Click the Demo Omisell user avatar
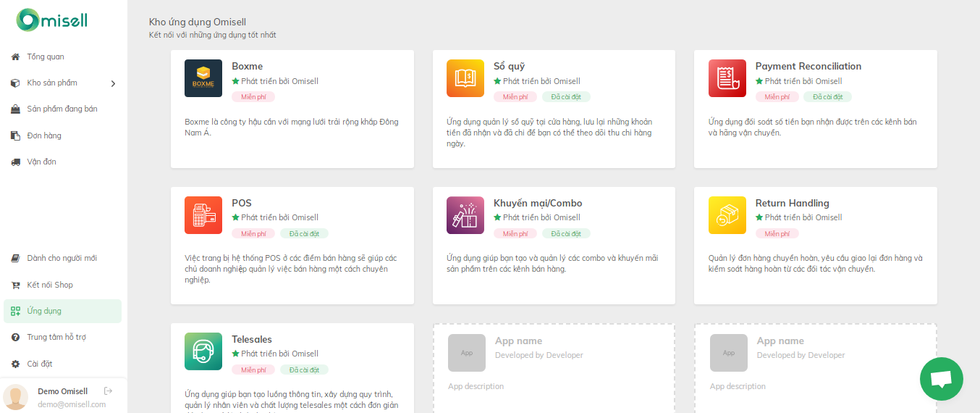The width and height of the screenshot is (980, 413). coord(16,397)
